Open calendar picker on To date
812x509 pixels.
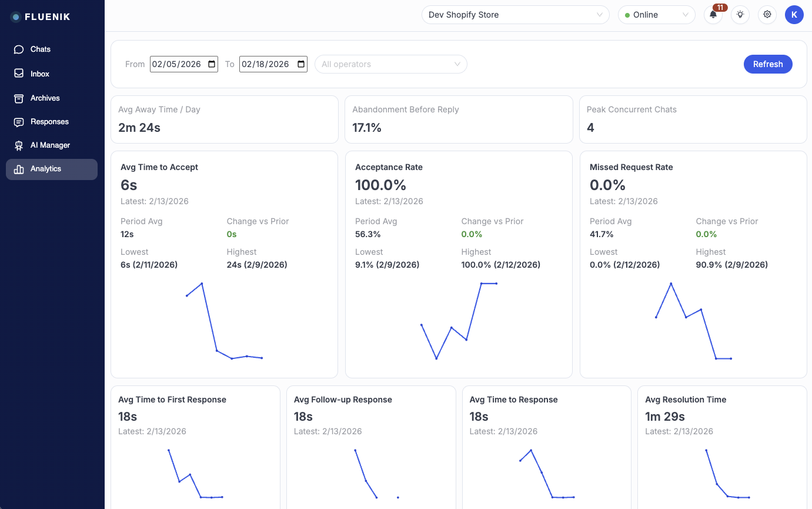(302, 65)
